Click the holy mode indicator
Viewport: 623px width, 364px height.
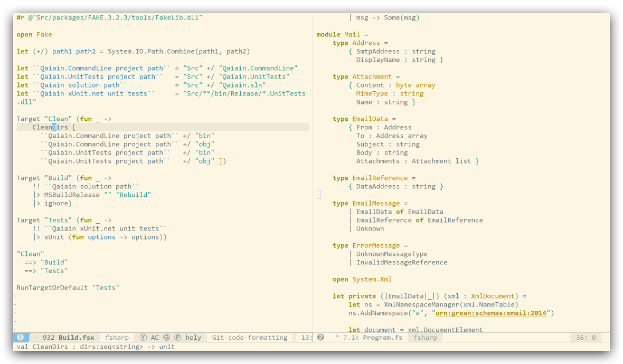193,338
